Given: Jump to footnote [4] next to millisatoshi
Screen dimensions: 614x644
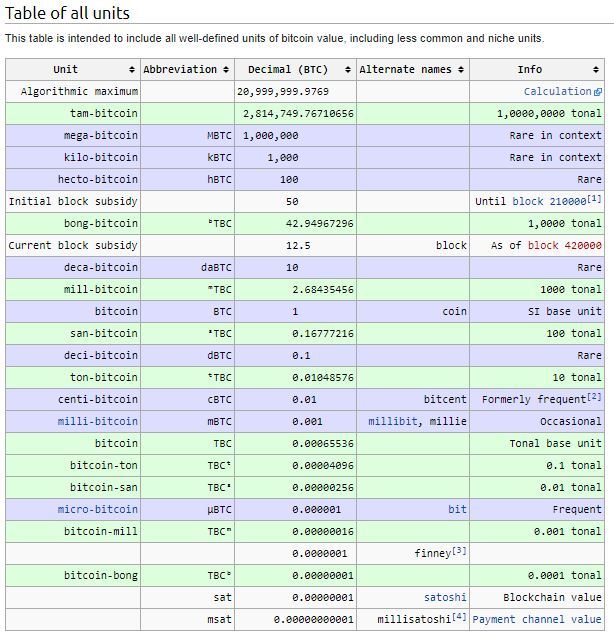Looking at the screenshot, I should point(460,617).
